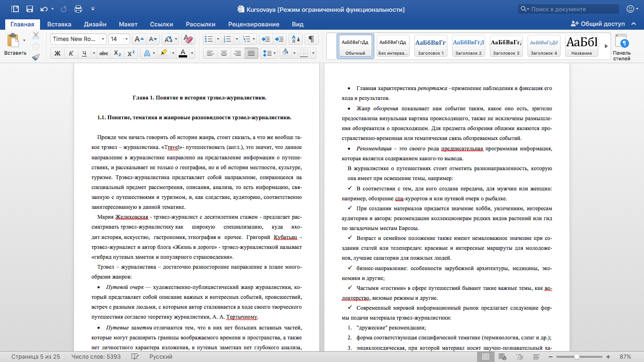644x362 pixels.
Task: Click the Format Painter brush icon
Action: 36,57
